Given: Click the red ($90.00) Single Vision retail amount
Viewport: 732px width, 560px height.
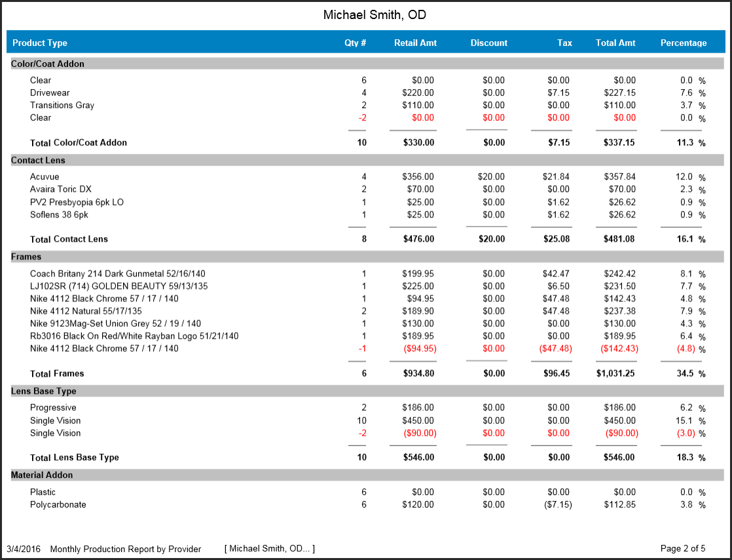Looking at the screenshot, I should click(420, 434).
